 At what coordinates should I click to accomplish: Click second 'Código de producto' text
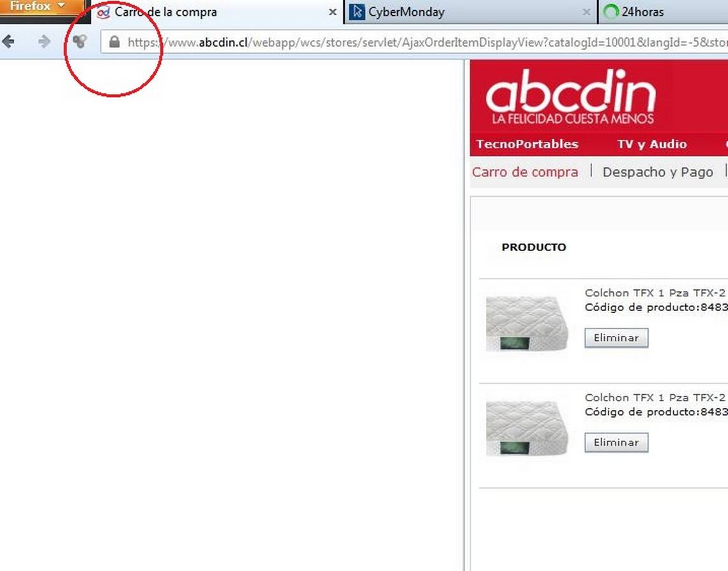pos(656,412)
